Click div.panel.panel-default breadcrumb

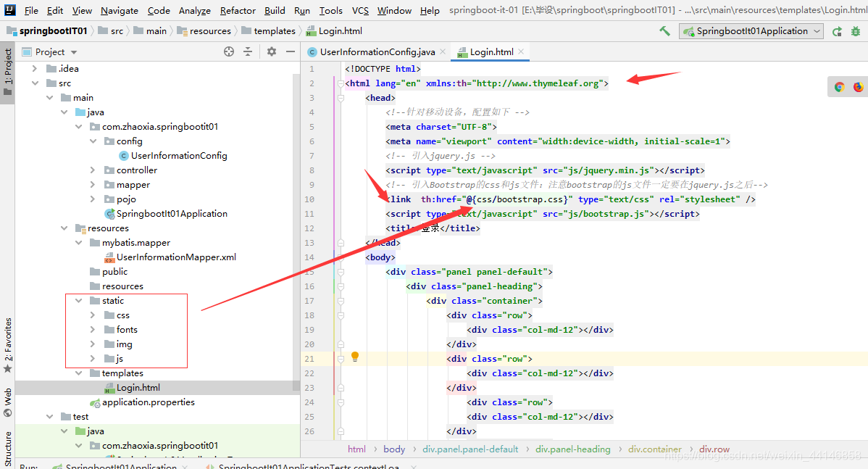[470, 449]
